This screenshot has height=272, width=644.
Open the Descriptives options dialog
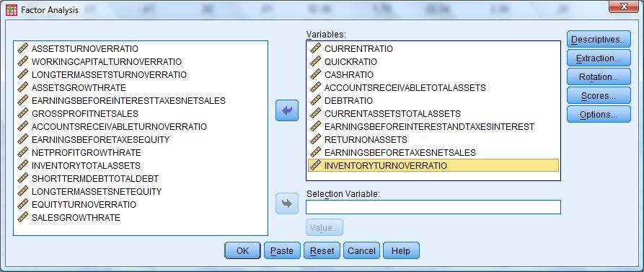point(599,40)
